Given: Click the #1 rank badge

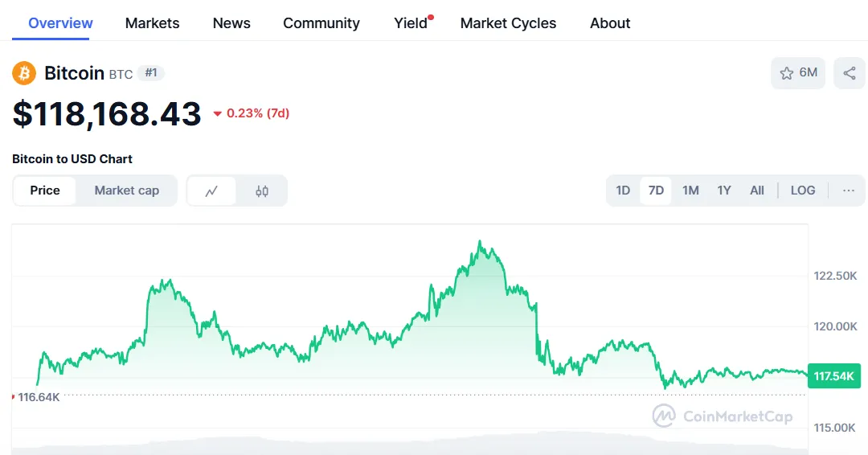Looking at the screenshot, I should 151,73.
